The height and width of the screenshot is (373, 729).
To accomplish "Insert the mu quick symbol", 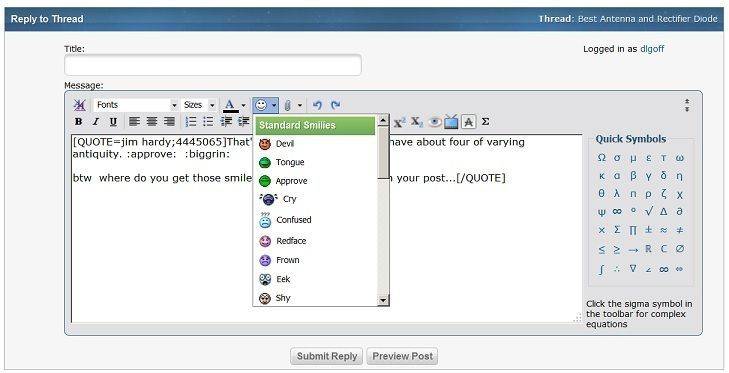I will [633, 158].
